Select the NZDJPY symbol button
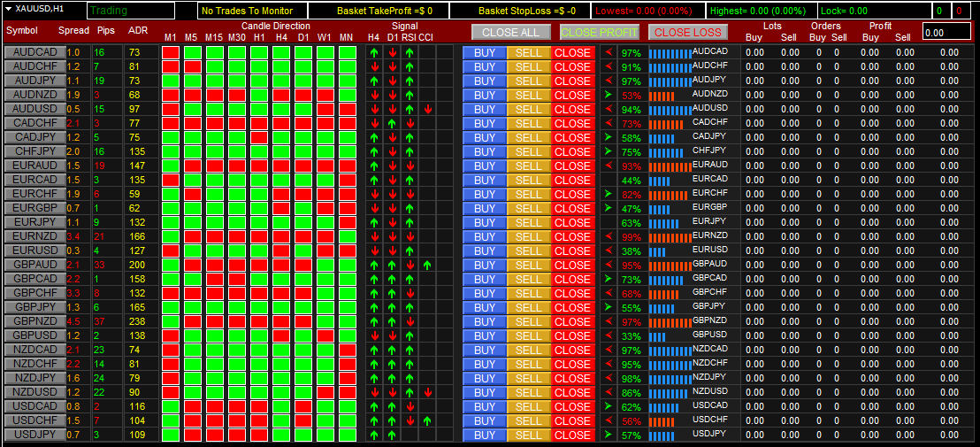 (x=34, y=378)
